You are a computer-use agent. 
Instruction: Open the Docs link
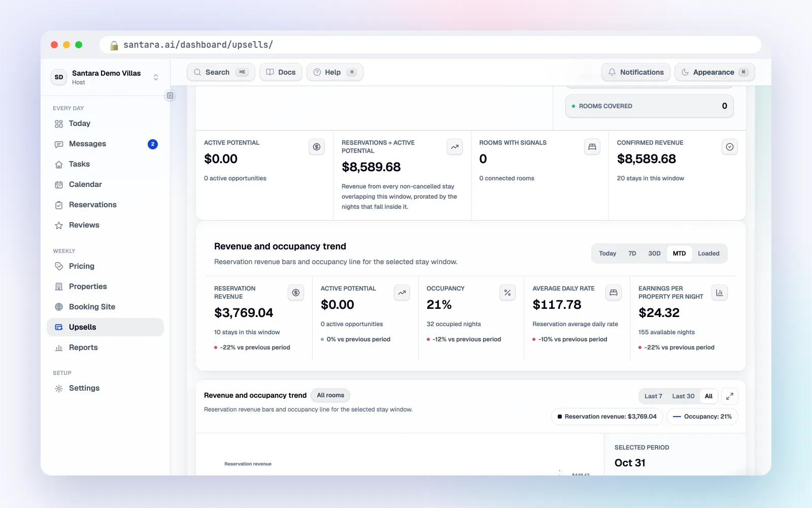(281, 72)
